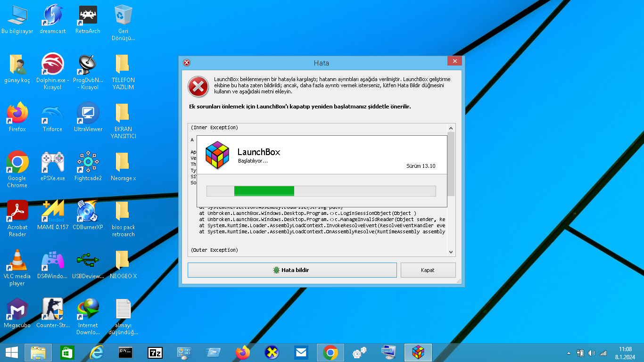Select Counter-Strike desktop icon
The width and height of the screenshot is (644, 362).
tap(52, 313)
